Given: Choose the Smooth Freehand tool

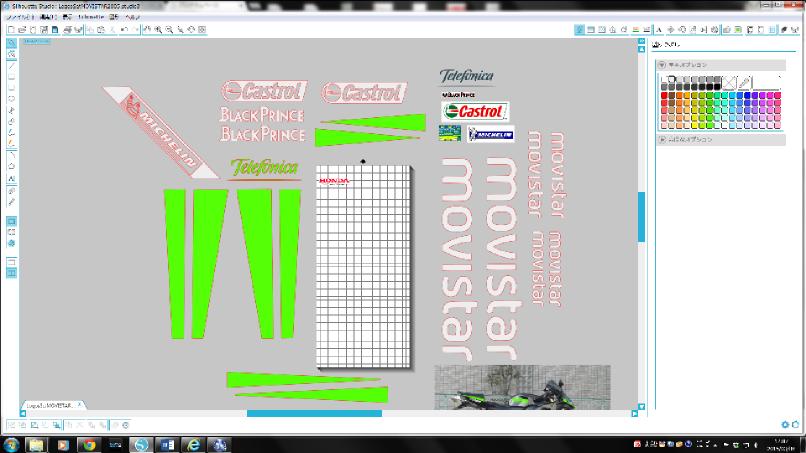Looking at the screenshot, I should click(x=11, y=143).
